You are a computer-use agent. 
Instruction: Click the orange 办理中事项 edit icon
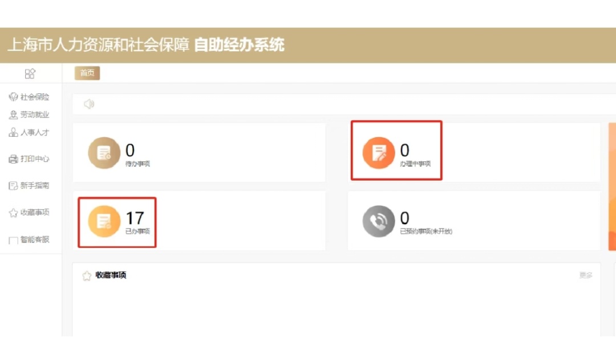pyautogui.click(x=379, y=153)
